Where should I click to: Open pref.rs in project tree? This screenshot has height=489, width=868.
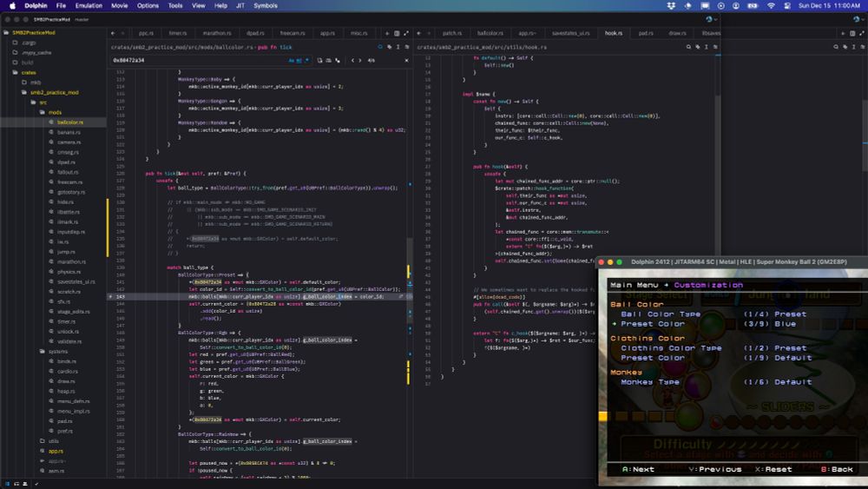[65, 432]
